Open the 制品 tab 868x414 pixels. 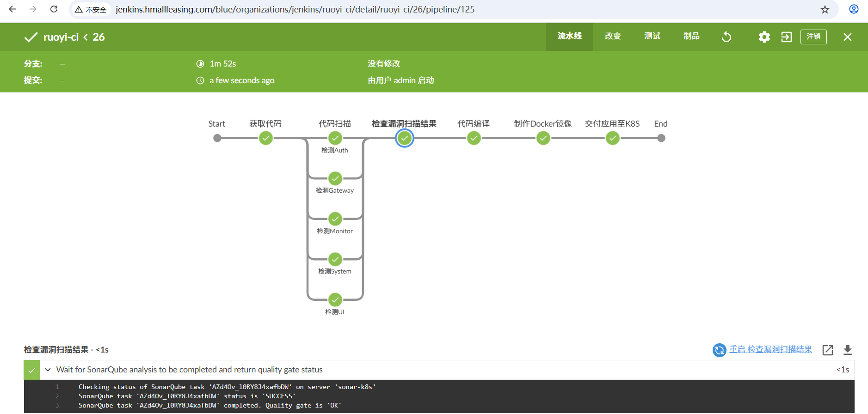coord(691,36)
